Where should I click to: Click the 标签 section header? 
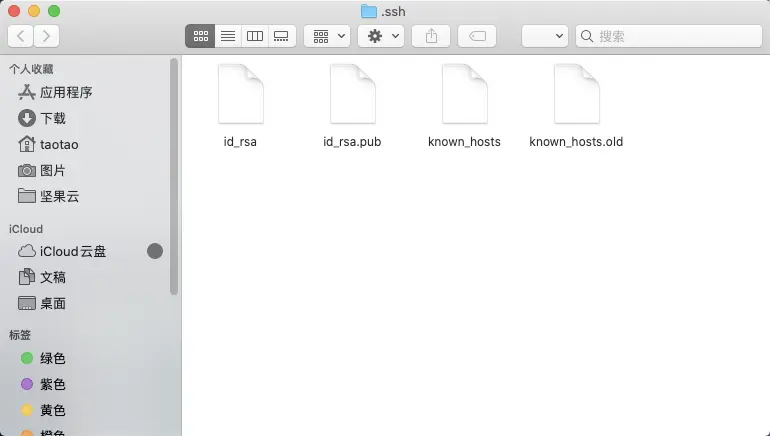coord(20,335)
